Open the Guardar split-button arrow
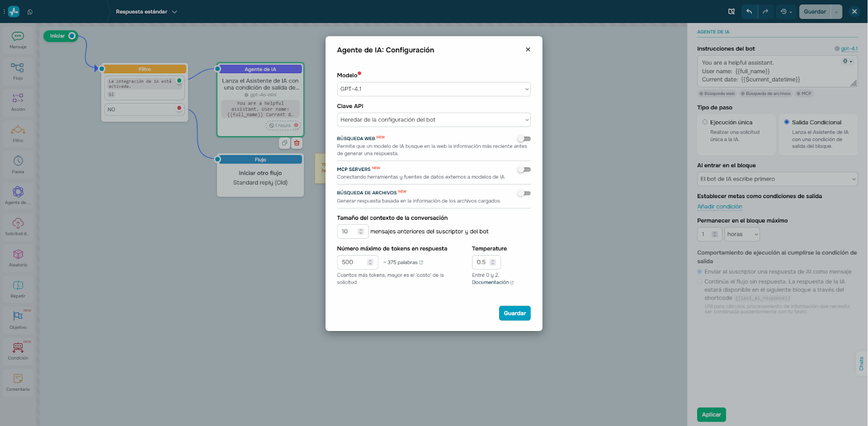The image size is (868, 426). click(837, 11)
